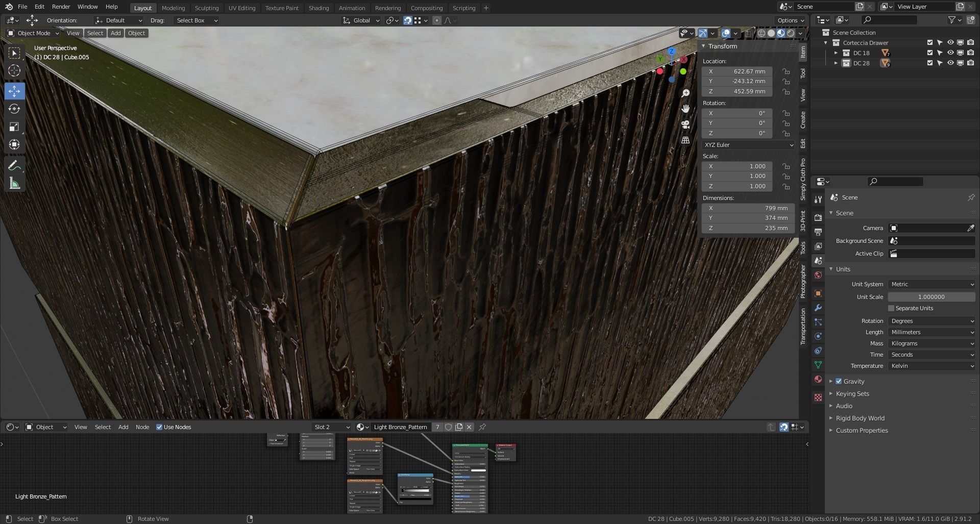980x524 pixels.
Task: Activate the Cursor tool
Action: (14, 70)
